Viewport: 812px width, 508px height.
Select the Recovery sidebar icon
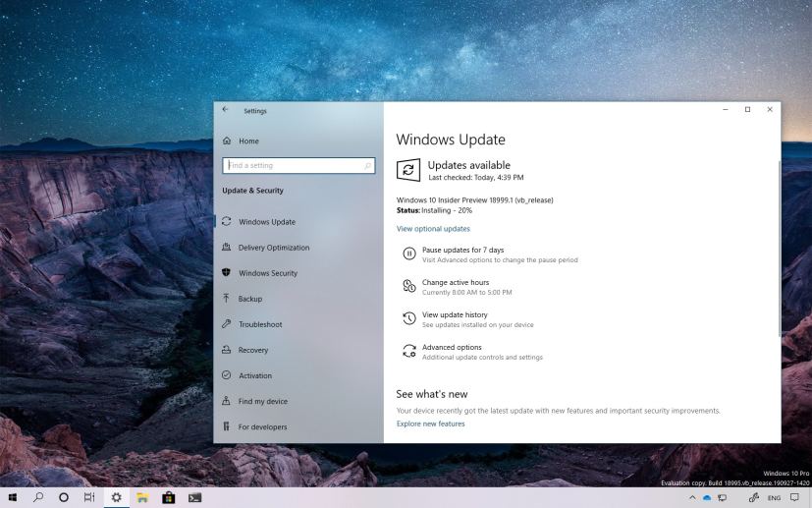point(226,350)
